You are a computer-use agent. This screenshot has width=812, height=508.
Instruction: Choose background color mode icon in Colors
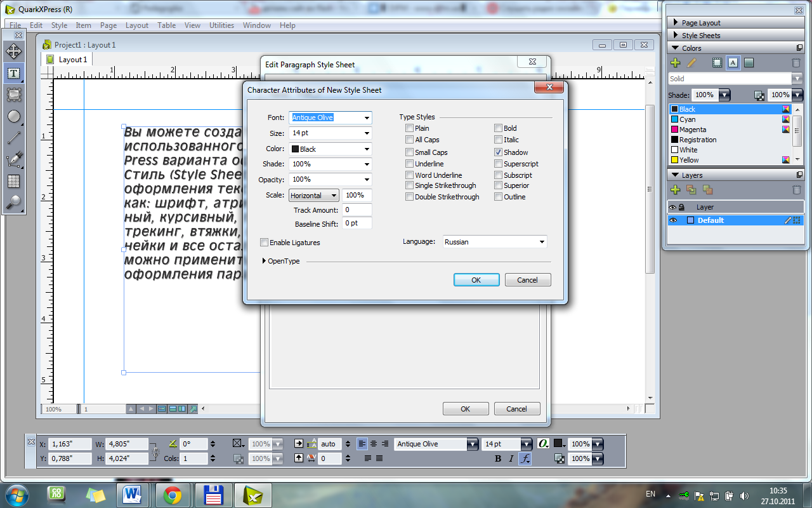(749, 63)
